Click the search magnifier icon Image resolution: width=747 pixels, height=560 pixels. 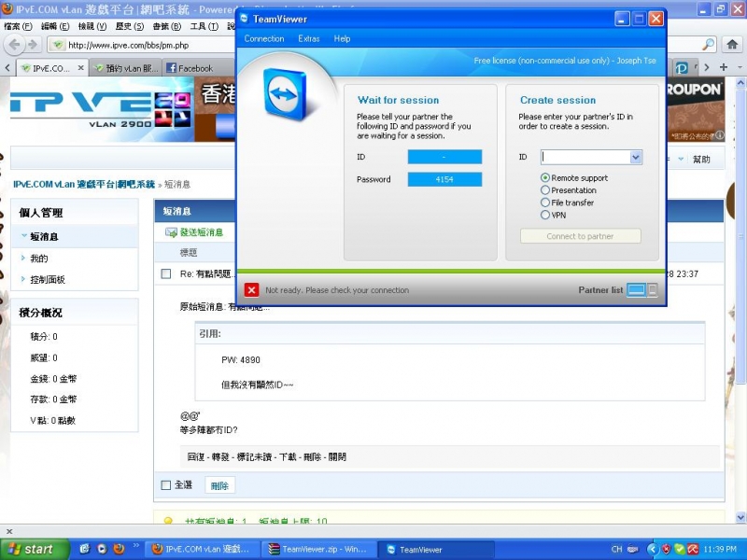coord(709,45)
